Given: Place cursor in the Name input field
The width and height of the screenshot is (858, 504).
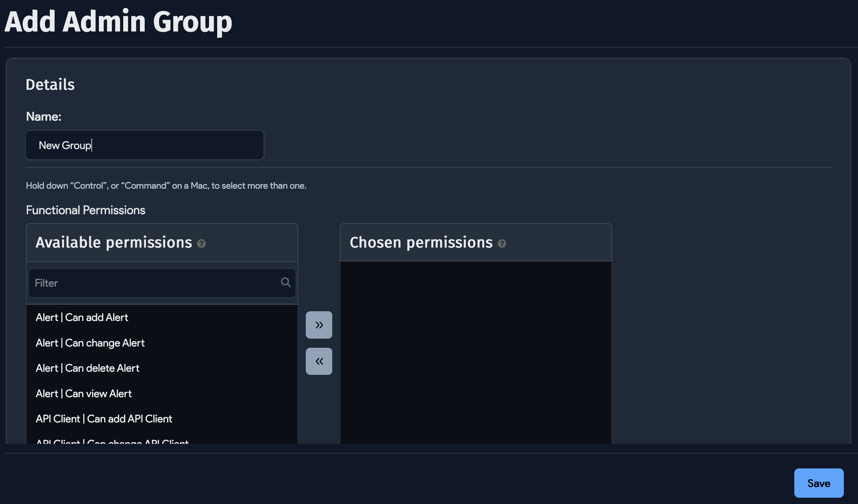Looking at the screenshot, I should click(x=144, y=145).
